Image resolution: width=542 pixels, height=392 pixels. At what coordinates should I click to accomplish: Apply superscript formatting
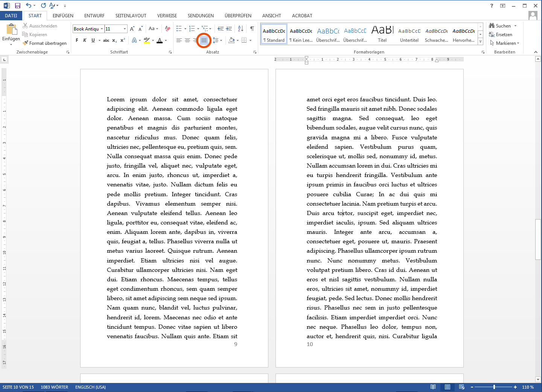123,40
